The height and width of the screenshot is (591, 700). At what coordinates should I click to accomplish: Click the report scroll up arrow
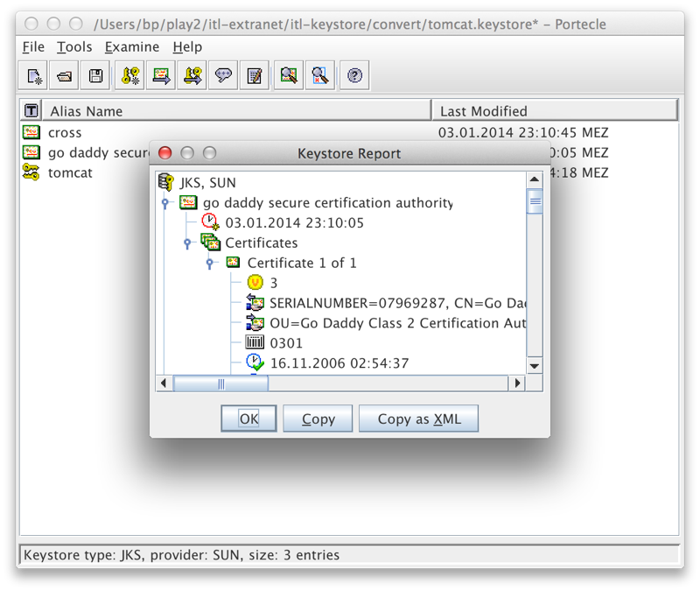point(535,179)
